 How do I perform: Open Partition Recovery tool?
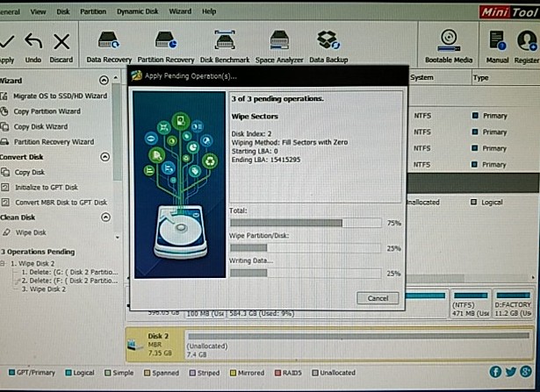click(x=166, y=42)
